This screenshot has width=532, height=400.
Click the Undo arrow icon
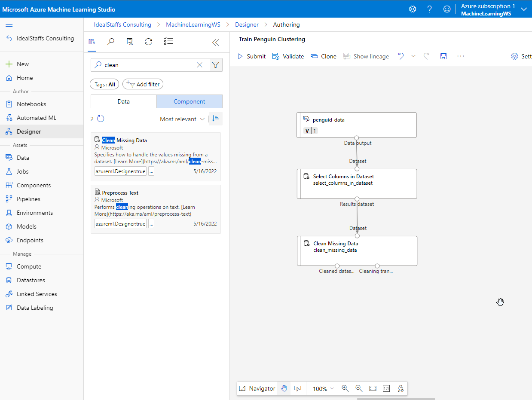(x=401, y=56)
